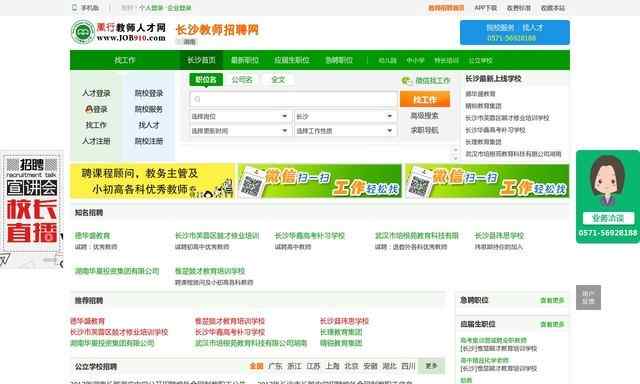The image size is (640, 384).
Task: Click the 求职导航 link
Action: coord(424,131)
